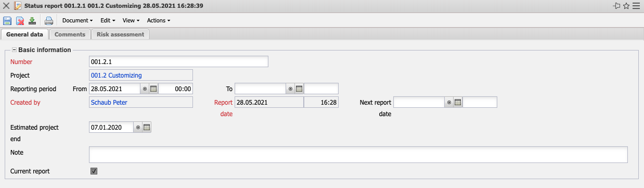Open calendar picker for Reporting period From
Viewport: 644px width, 188px height.
(x=153, y=89)
